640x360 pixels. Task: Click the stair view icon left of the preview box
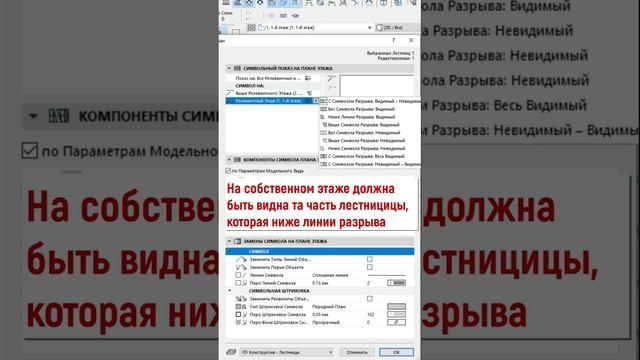pos(331,78)
